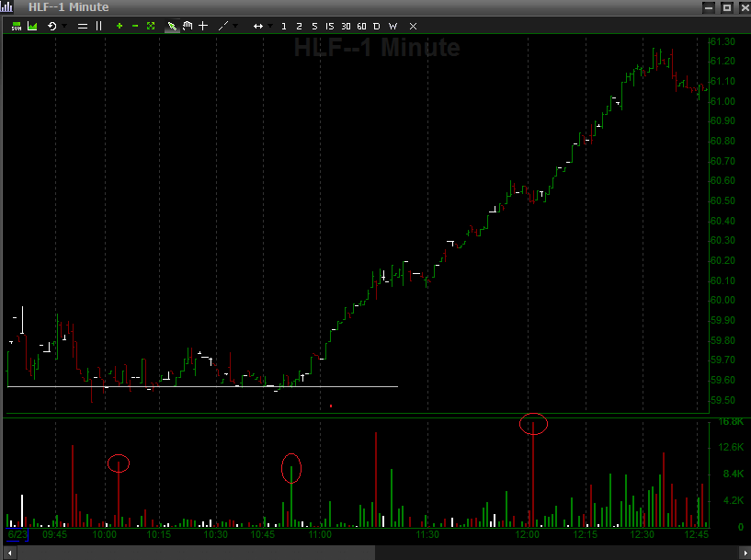Click the 6/23 date label
This screenshot has height=560, width=751.
[x=17, y=534]
